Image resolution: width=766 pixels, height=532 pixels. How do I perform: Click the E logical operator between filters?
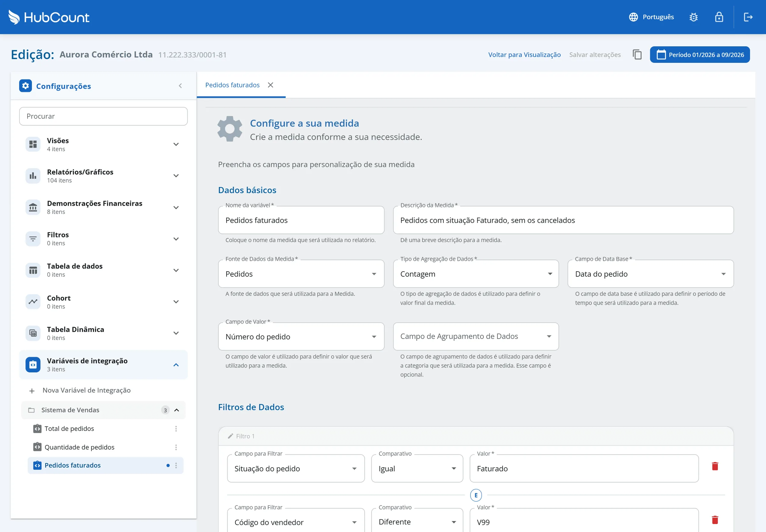[x=476, y=495]
